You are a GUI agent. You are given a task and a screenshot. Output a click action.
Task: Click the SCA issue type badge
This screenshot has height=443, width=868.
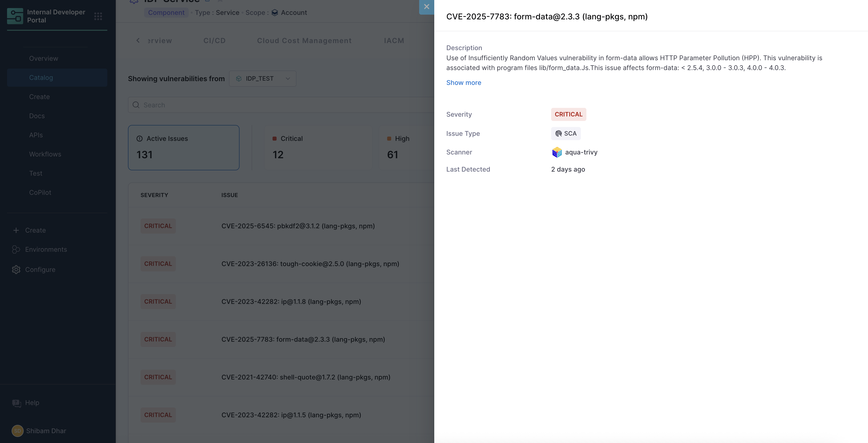pos(566,134)
